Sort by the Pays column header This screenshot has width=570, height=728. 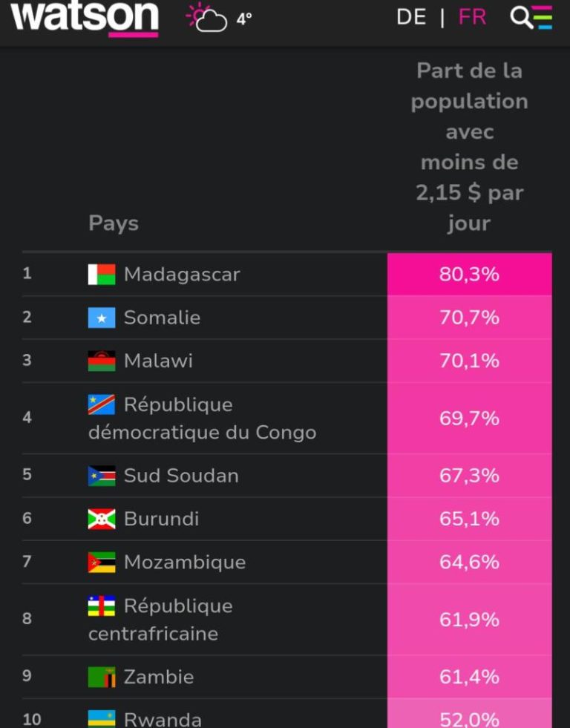tap(114, 223)
